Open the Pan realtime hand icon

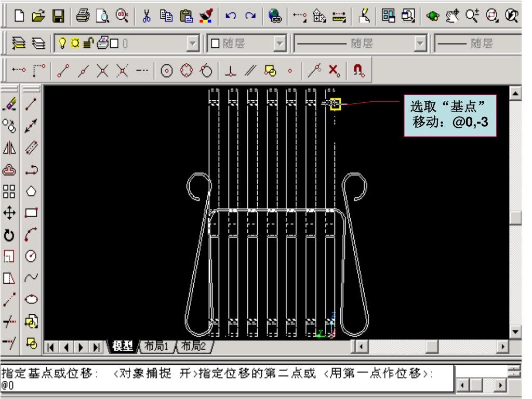452,16
